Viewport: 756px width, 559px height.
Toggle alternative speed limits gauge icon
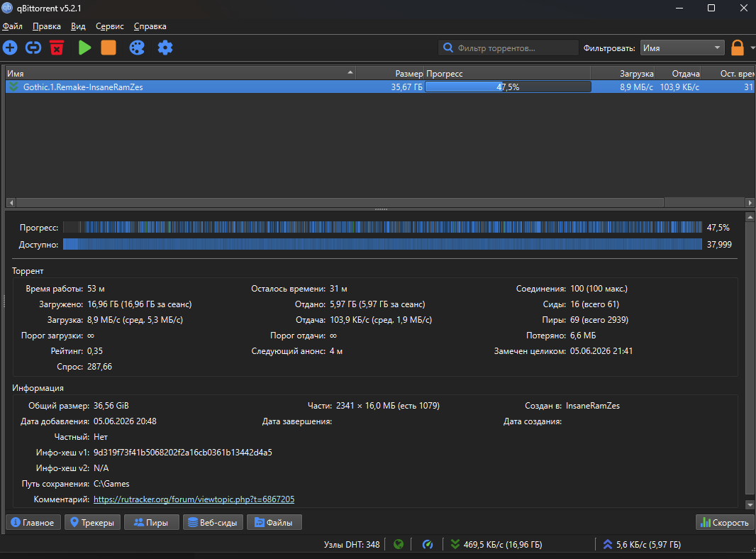(427, 545)
